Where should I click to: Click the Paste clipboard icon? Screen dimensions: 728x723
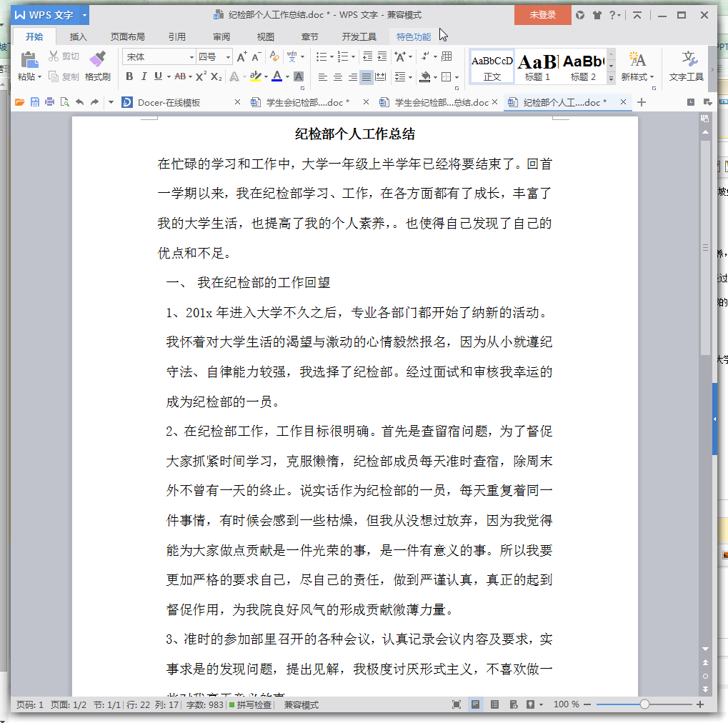pos(29,59)
